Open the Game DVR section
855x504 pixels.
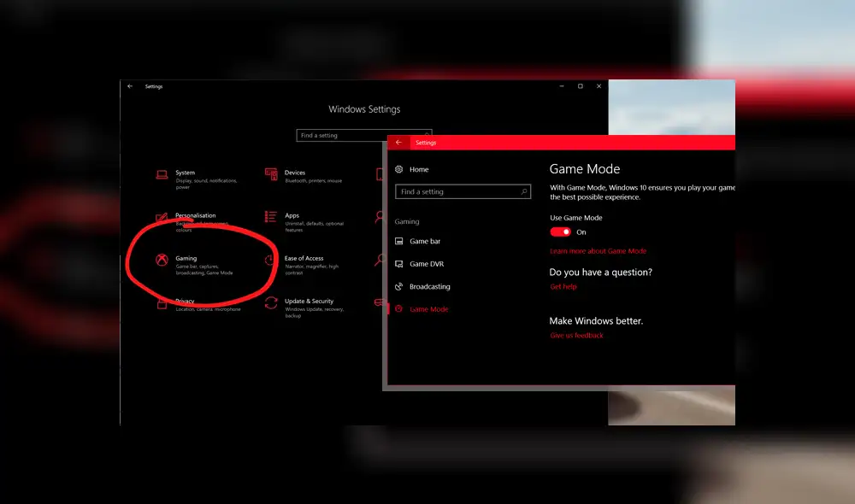pyautogui.click(x=426, y=264)
